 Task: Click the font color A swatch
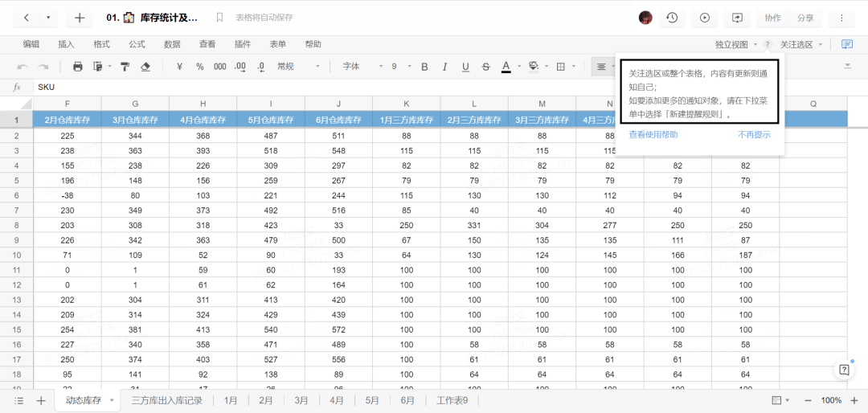pyautogui.click(x=506, y=67)
